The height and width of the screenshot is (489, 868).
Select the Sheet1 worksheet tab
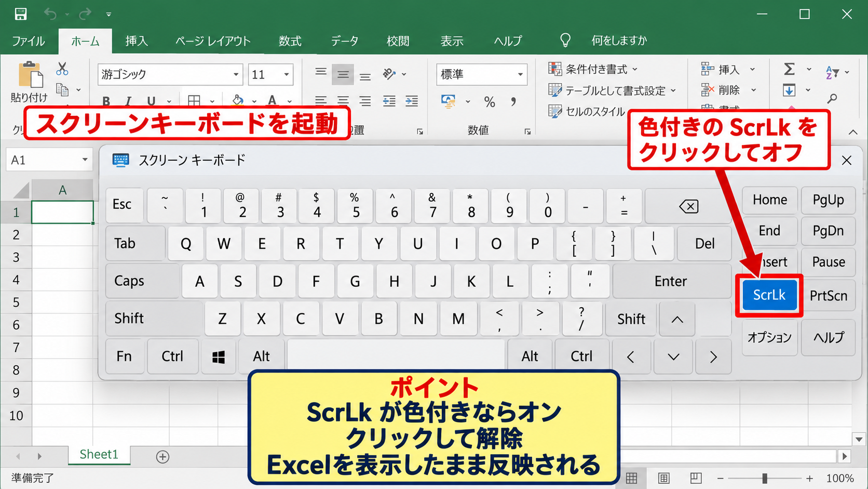pos(99,455)
